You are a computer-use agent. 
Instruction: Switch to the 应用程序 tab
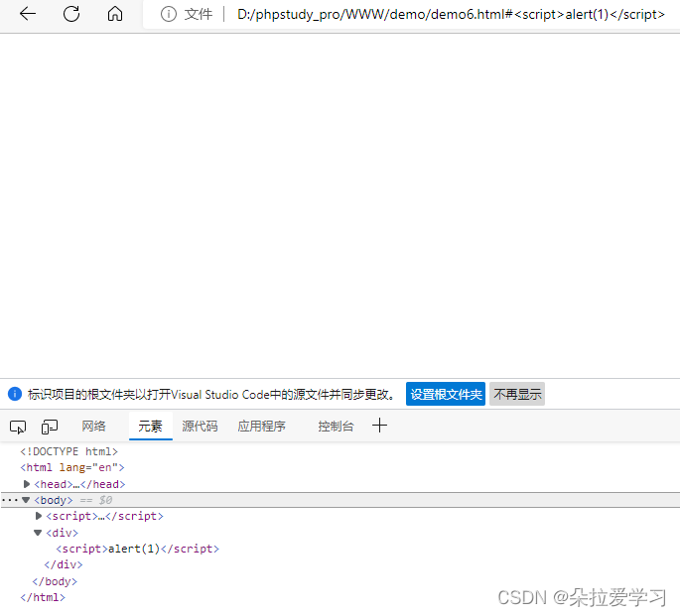coord(261,427)
